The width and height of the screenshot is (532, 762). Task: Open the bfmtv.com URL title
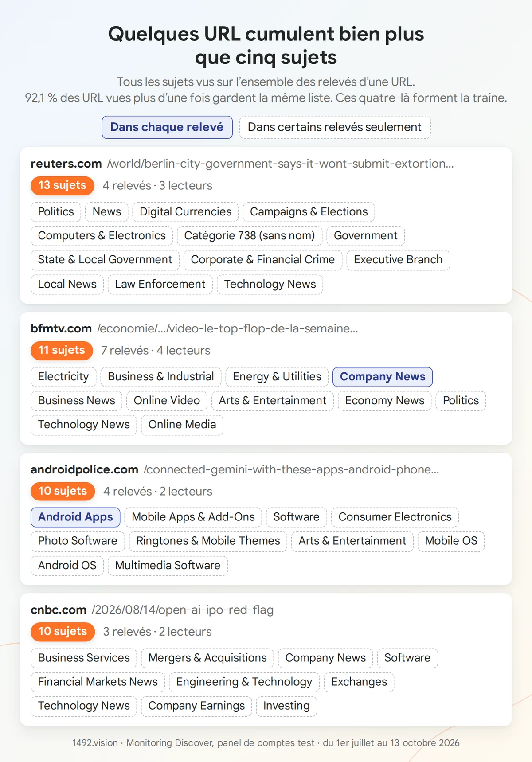pos(194,328)
